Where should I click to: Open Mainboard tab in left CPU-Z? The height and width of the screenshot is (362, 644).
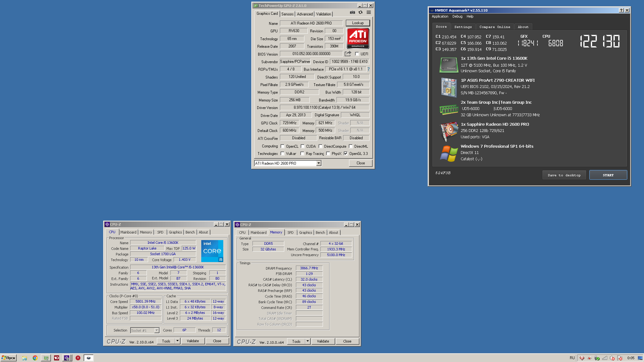(128, 232)
